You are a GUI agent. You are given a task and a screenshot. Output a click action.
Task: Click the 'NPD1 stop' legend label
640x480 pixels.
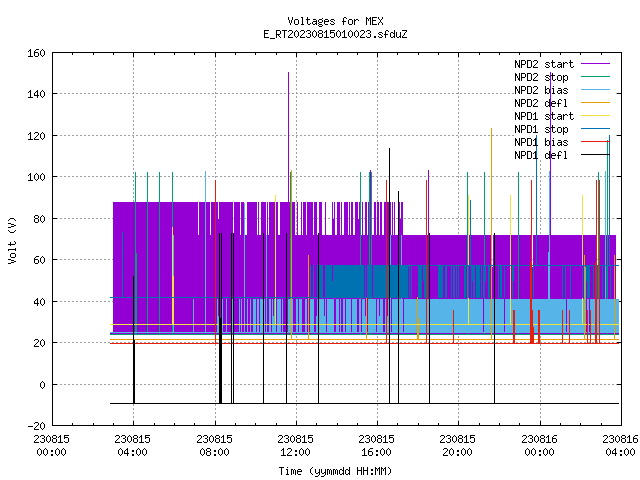pyautogui.click(x=541, y=129)
